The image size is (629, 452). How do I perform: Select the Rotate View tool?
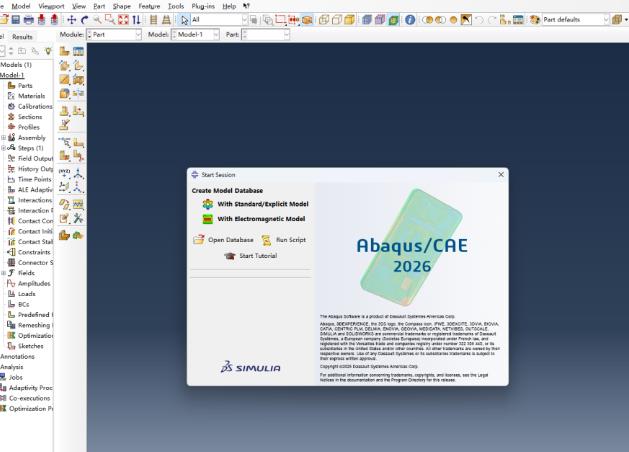(x=84, y=20)
